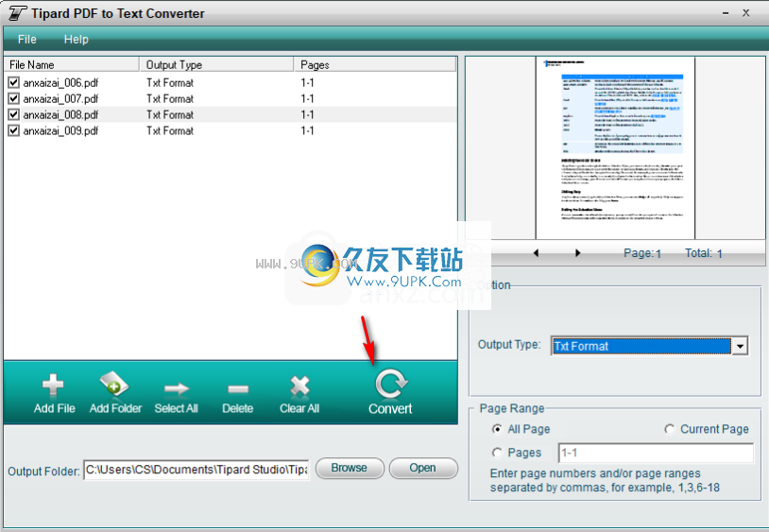Uncheck anxaizai_006.pdf checkbox
This screenshot has width=769, height=532.
tap(14, 83)
